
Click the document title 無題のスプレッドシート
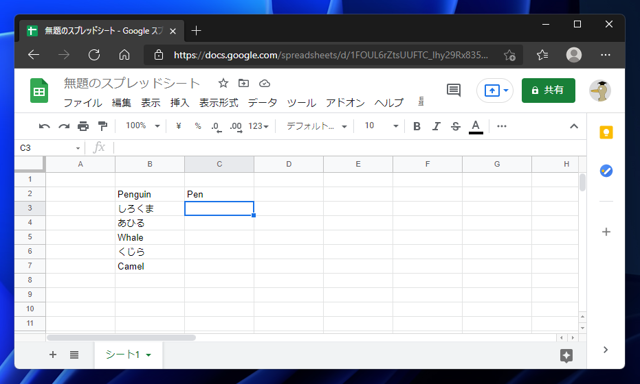132,83
